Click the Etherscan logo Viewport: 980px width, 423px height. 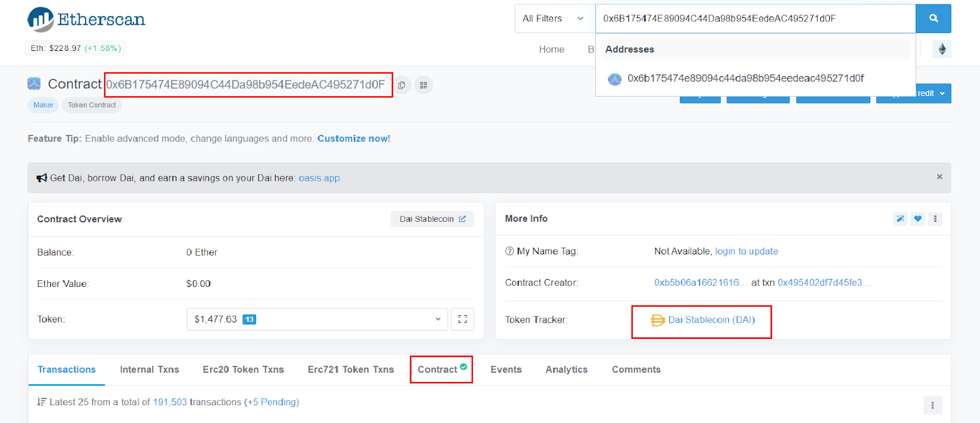tap(86, 20)
